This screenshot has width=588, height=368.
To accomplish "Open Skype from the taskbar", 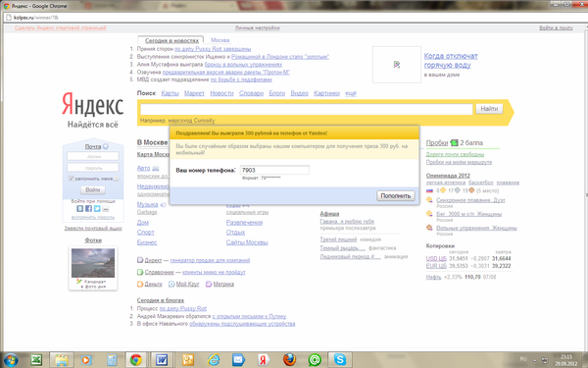I will pos(340,360).
